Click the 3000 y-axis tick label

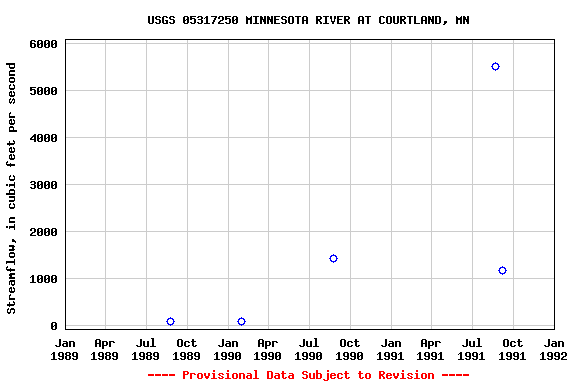43,185
